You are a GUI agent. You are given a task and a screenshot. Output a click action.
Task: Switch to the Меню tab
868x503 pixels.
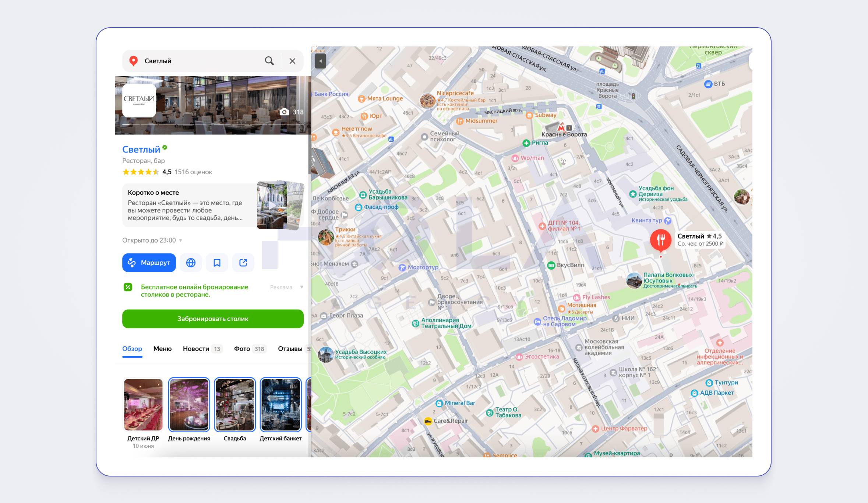[162, 349]
